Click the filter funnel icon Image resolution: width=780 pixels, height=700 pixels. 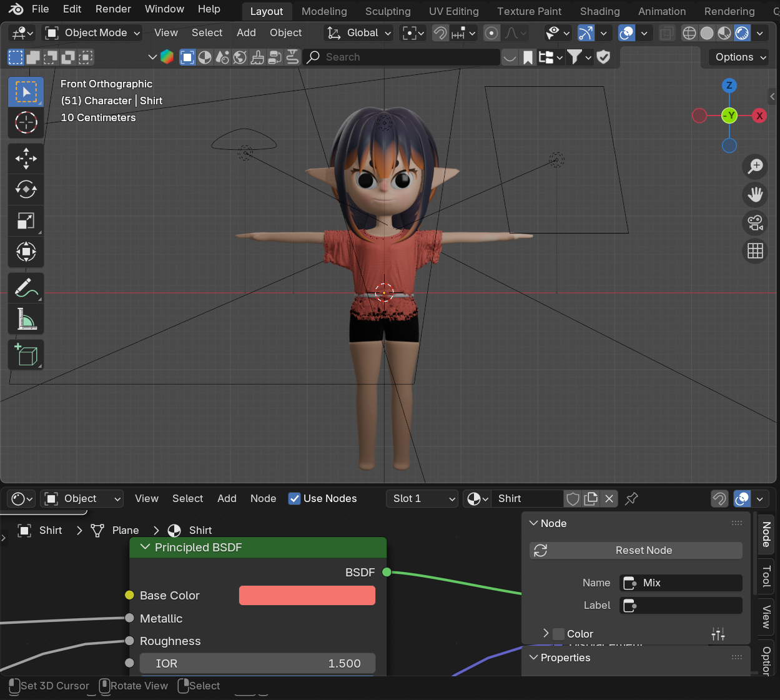[578, 57]
